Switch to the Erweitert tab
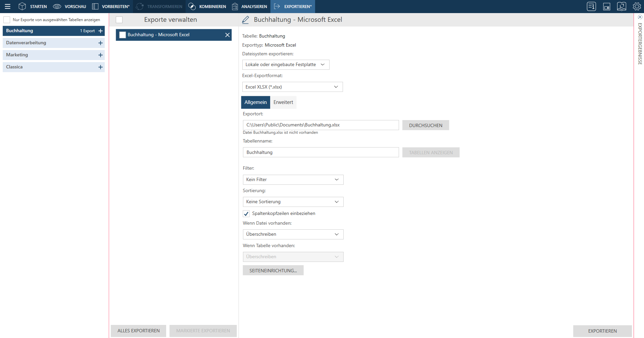The width and height of the screenshot is (644, 338). 283,102
